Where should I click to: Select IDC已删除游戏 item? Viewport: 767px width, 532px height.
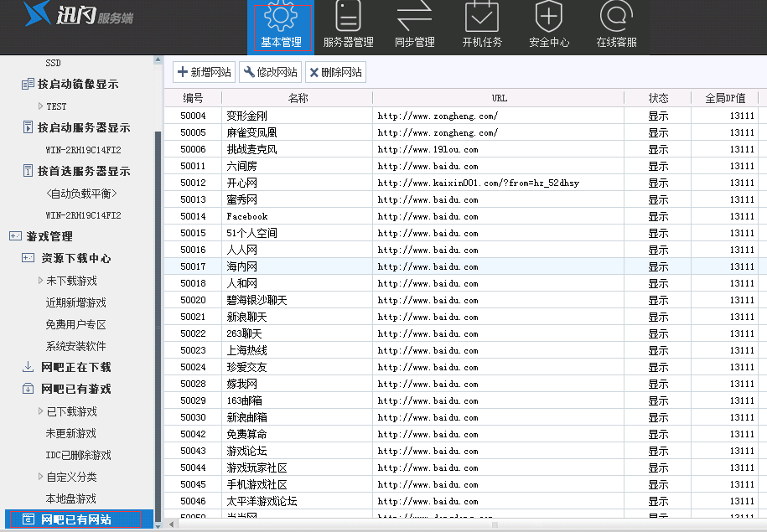(x=78, y=455)
